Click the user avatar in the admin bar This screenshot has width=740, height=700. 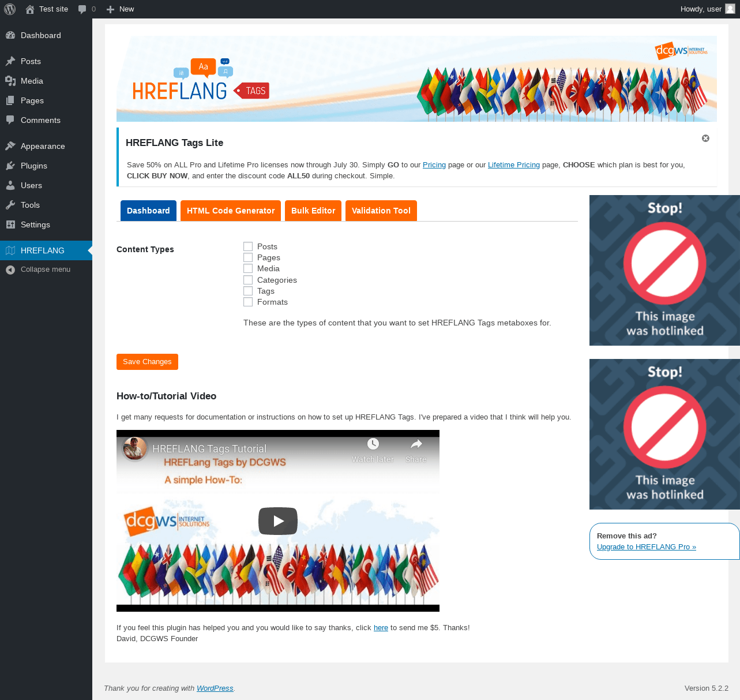730,9
